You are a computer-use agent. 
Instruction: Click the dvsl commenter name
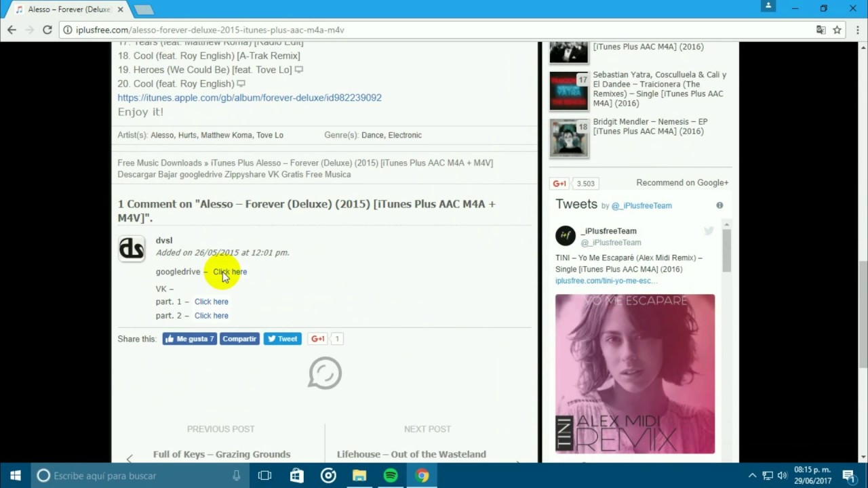[164, 241]
